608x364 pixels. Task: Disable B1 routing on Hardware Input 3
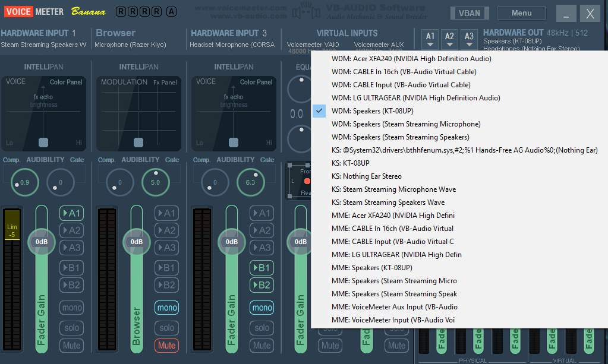click(x=262, y=268)
